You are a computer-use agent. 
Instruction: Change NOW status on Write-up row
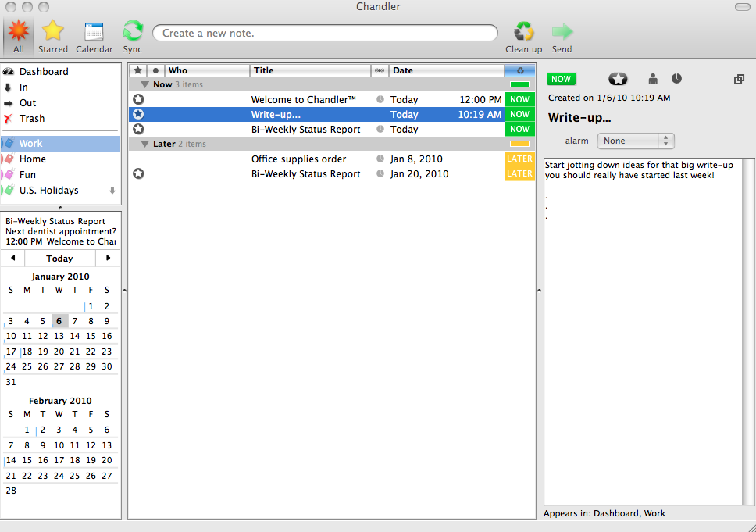click(520, 114)
